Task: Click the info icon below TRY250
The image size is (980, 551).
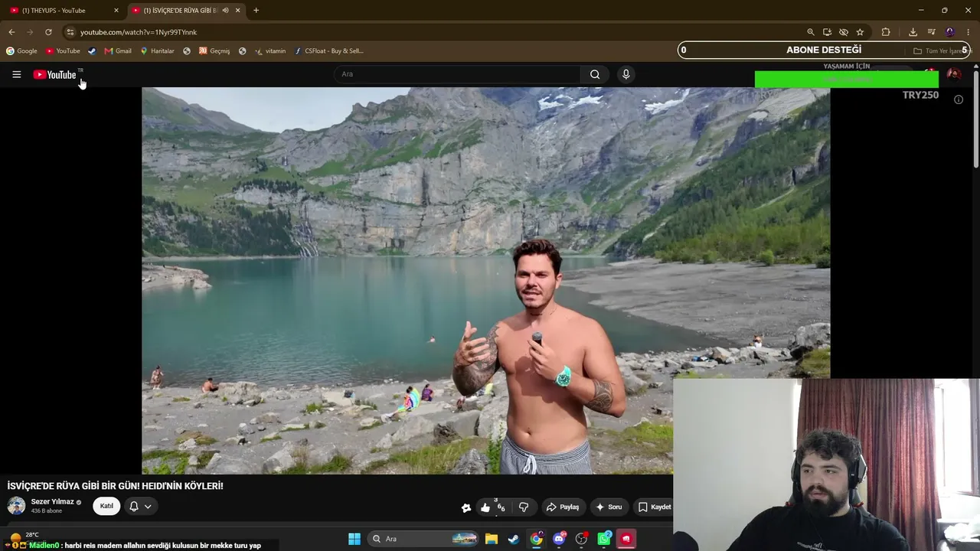Action: pyautogui.click(x=959, y=99)
